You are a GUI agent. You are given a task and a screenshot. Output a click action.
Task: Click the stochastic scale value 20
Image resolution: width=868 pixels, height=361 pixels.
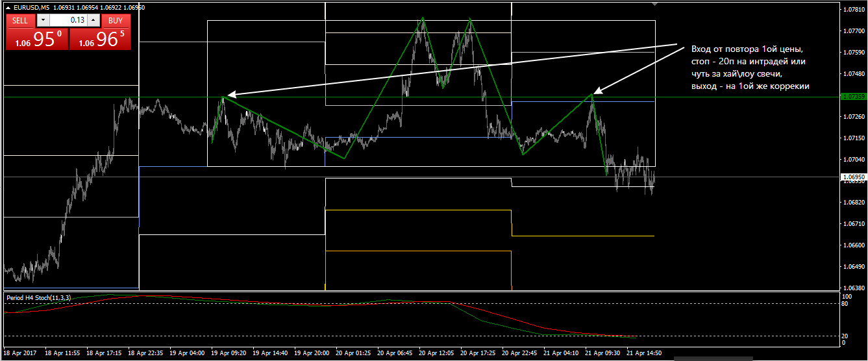845,336
